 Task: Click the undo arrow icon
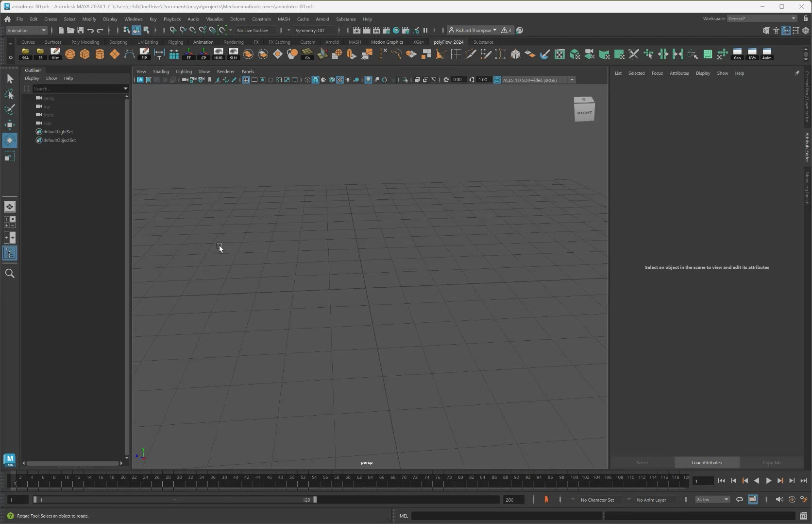(90, 30)
